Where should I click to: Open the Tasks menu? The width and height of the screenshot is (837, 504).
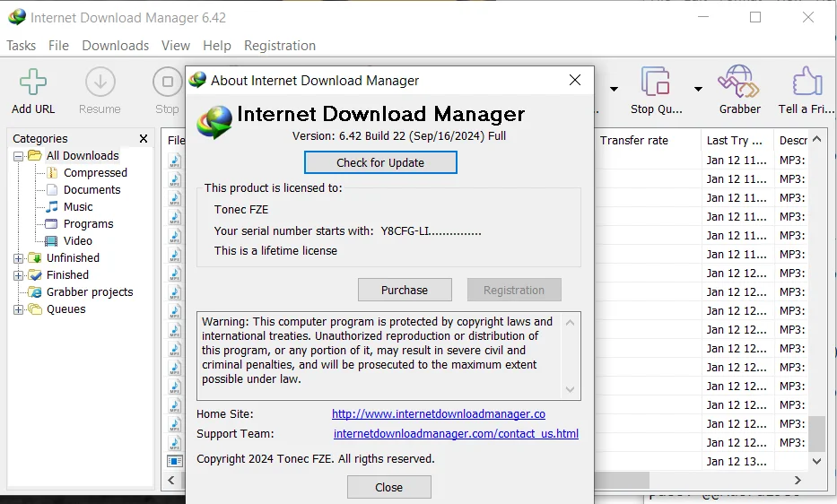(x=21, y=46)
